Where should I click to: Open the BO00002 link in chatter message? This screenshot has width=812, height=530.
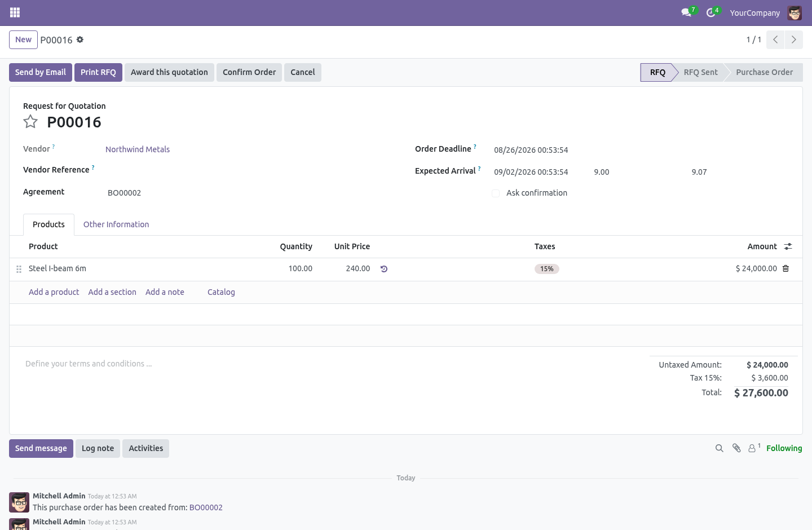tap(206, 507)
